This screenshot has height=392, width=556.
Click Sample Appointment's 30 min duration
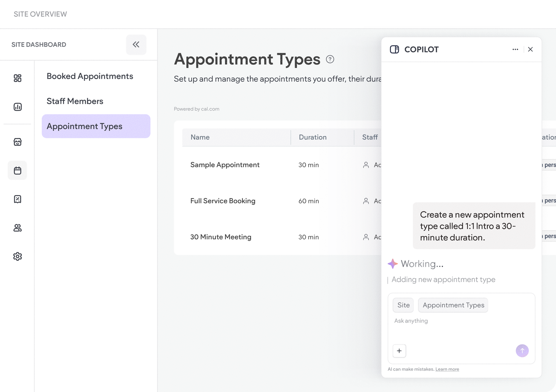coord(309,165)
